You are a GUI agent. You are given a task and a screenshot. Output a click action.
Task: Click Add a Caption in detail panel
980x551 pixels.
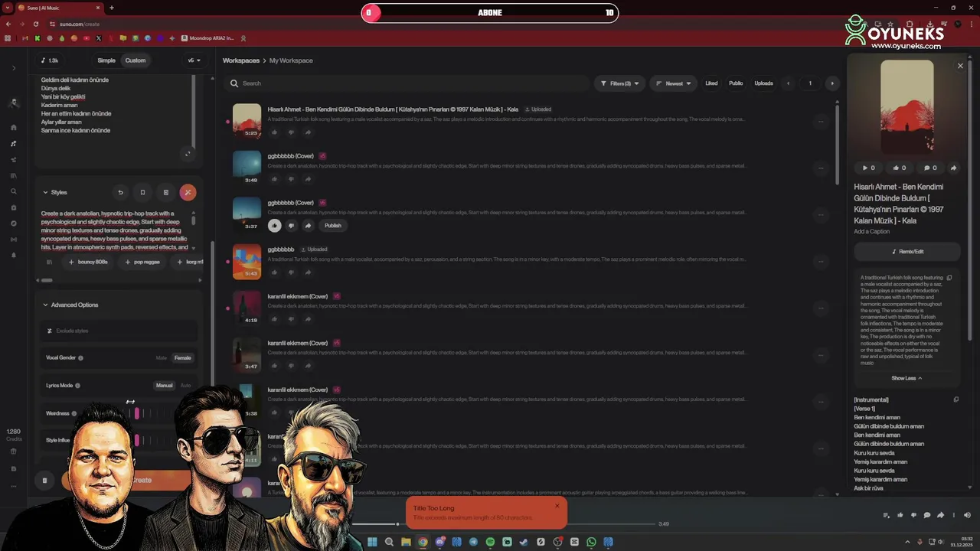tap(872, 231)
